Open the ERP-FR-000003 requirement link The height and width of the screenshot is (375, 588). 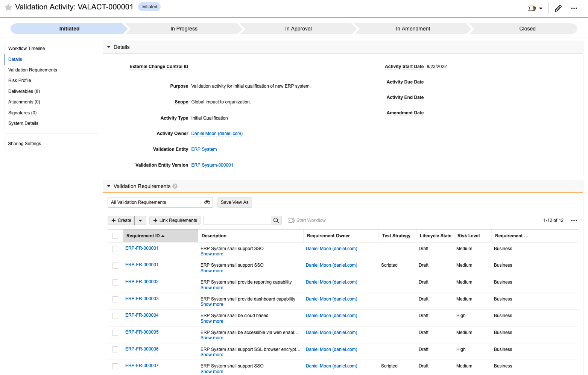pyautogui.click(x=142, y=299)
